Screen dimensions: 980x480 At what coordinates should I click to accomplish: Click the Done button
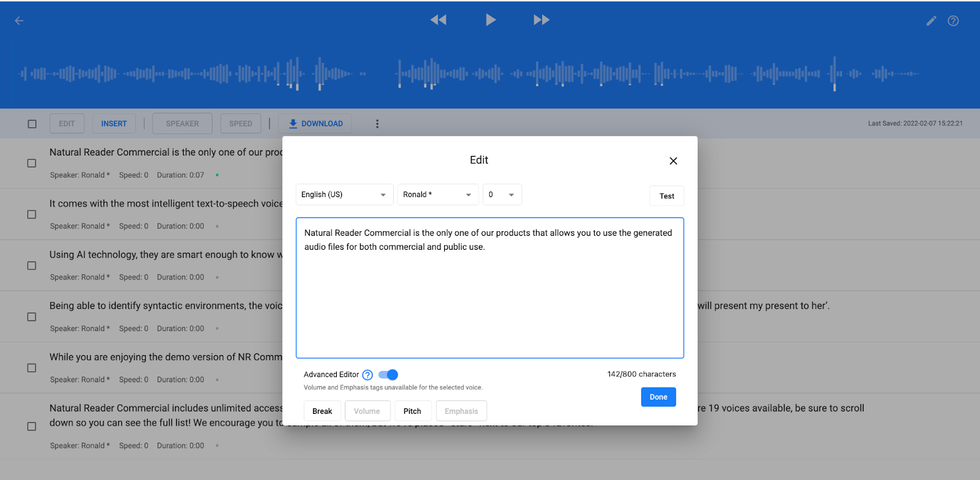click(658, 397)
